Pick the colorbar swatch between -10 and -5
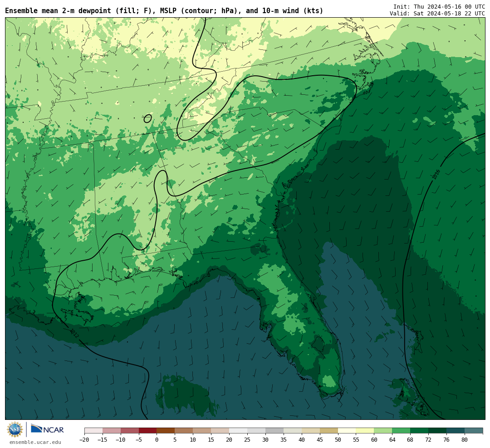This screenshot has width=490, height=448. pyautogui.click(x=130, y=431)
